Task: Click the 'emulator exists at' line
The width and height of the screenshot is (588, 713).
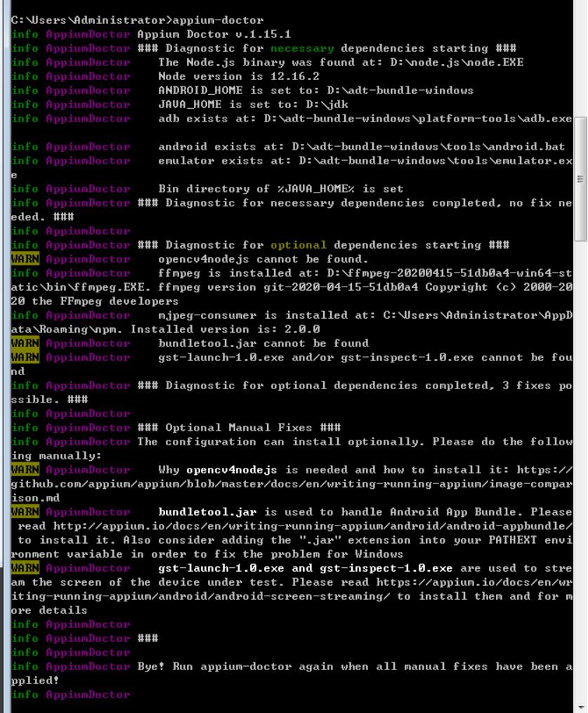Action: click(x=365, y=161)
